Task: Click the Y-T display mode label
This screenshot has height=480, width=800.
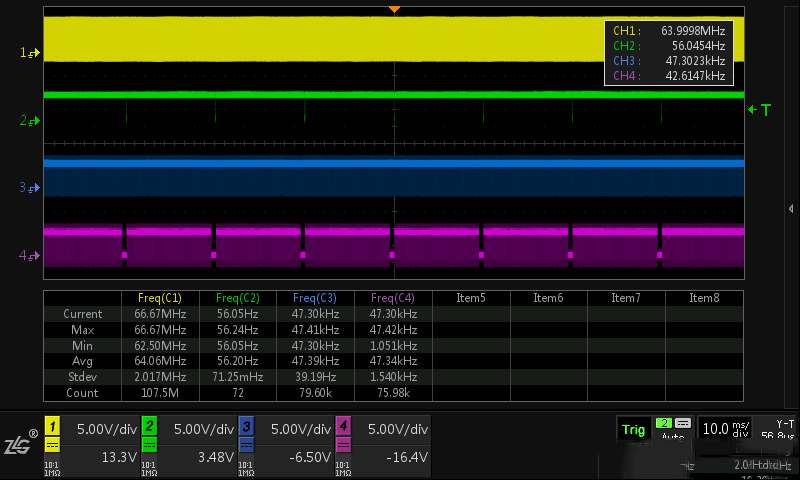Action: point(785,424)
